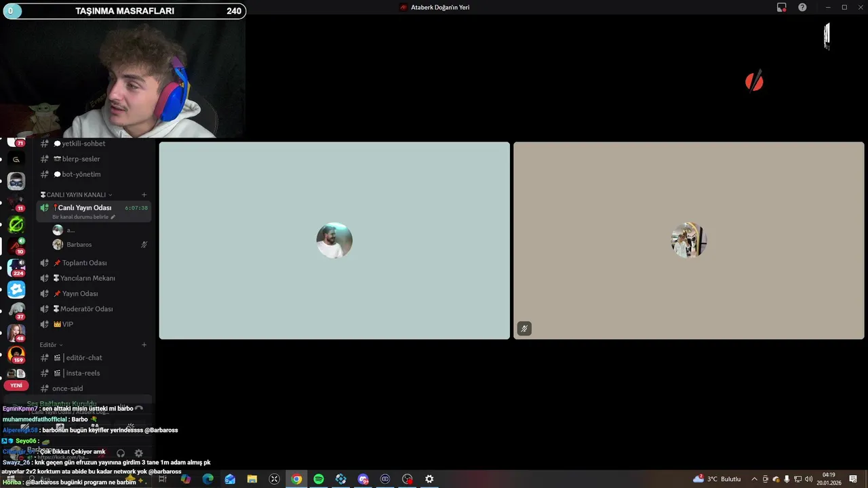Switch to Google Chrome in taskbar

click(296, 479)
